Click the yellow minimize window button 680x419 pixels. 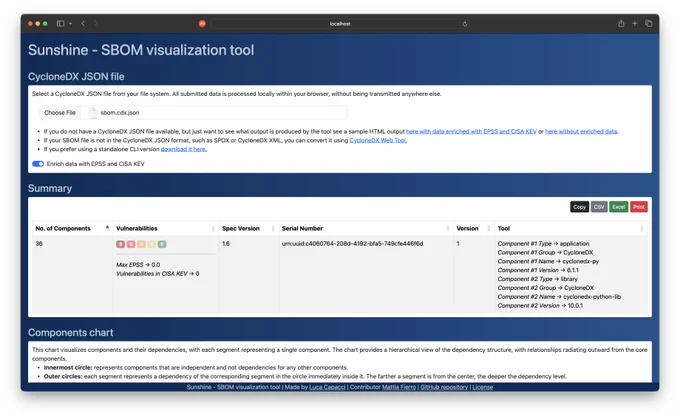pyautogui.click(x=38, y=24)
